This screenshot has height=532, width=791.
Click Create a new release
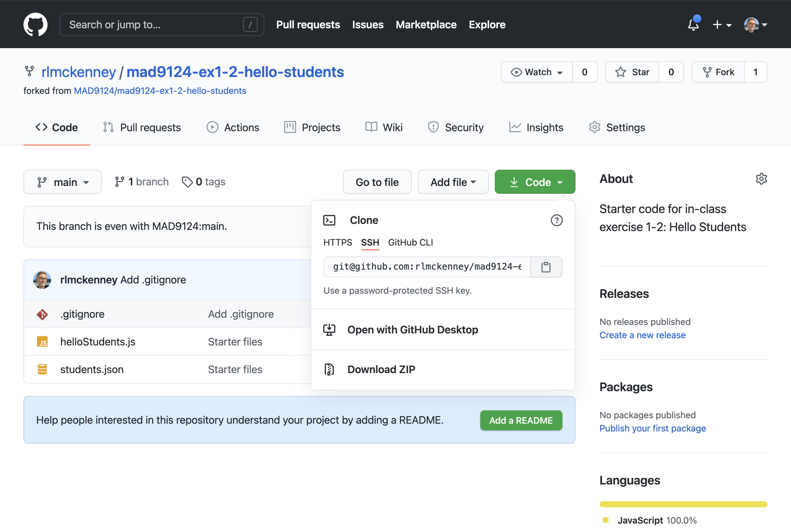click(642, 335)
